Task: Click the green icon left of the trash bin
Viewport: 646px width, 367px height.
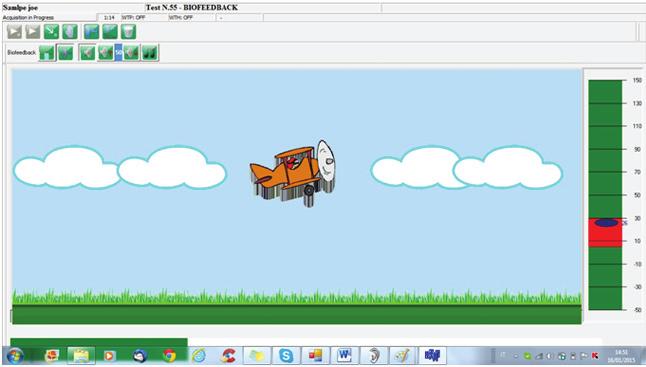Action: coord(110,32)
